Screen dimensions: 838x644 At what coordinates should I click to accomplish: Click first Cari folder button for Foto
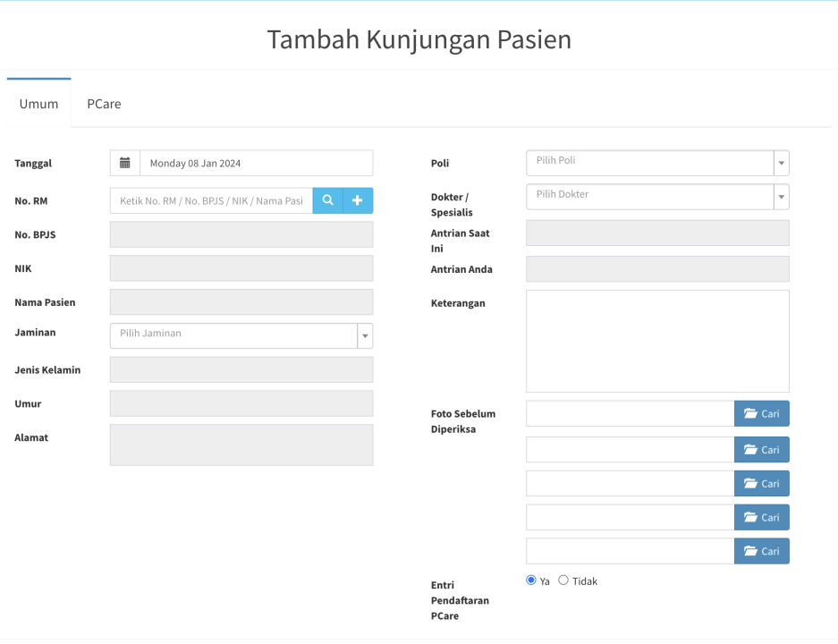coord(761,413)
